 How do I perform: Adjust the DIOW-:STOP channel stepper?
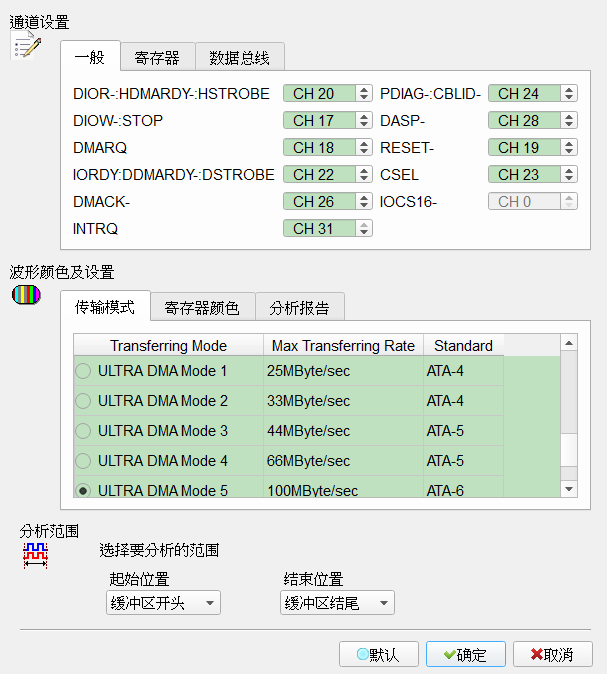[364, 120]
